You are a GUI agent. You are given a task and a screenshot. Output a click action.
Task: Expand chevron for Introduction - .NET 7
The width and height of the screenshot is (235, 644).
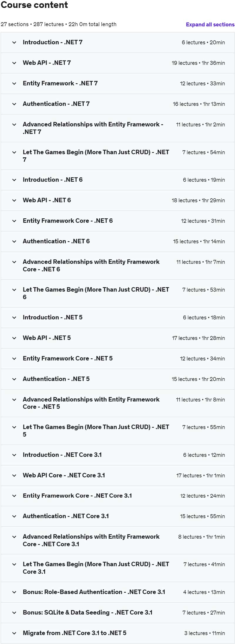(14, 43)
